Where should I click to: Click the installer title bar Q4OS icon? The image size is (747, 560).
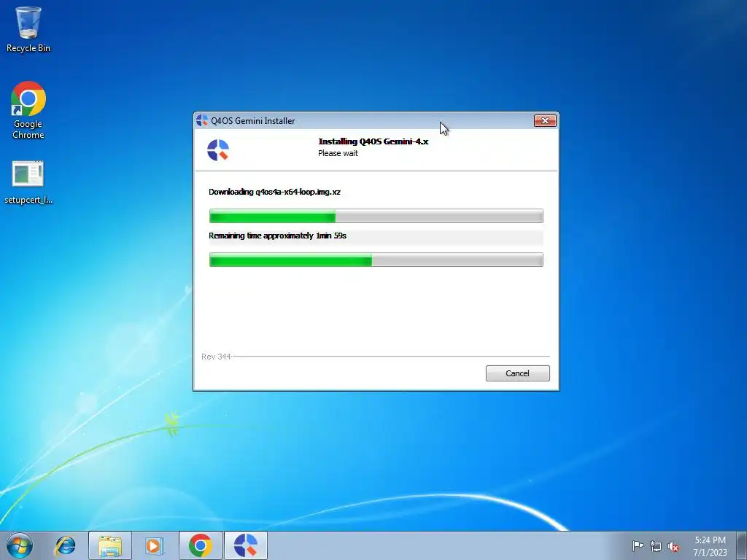(x=202, y=120)
